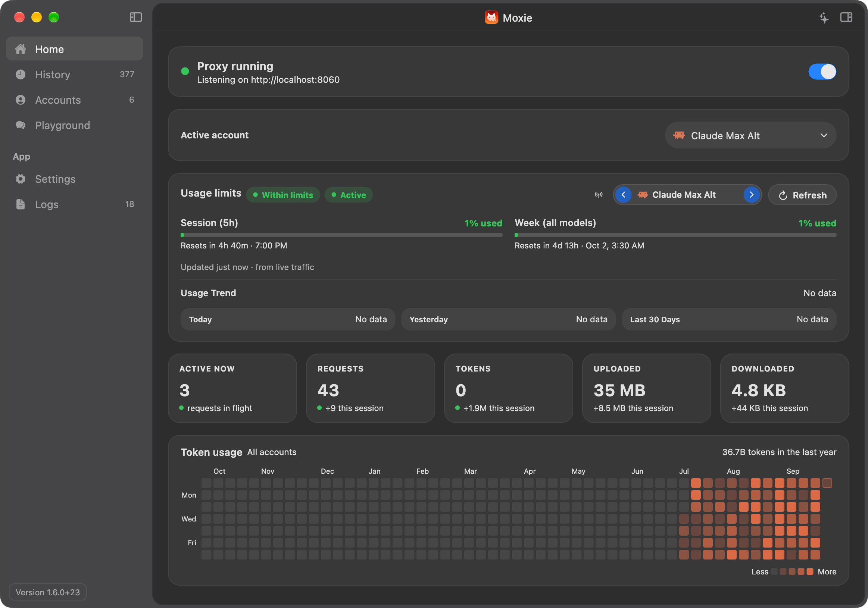This screenshot has width=868, height=608.
Task: Toggle the right inspector panel icon
Action: pyautogui.click(x=846, y=18)
